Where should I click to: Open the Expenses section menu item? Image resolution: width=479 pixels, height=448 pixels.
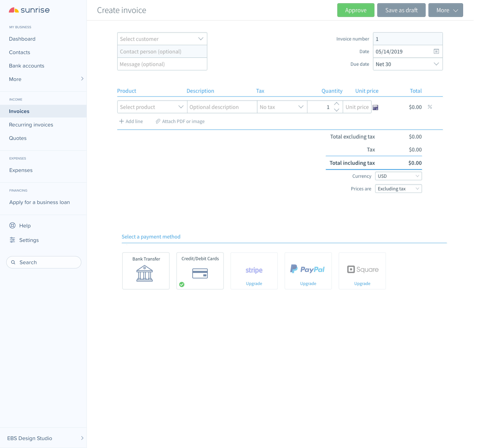[x=21, y=170]
